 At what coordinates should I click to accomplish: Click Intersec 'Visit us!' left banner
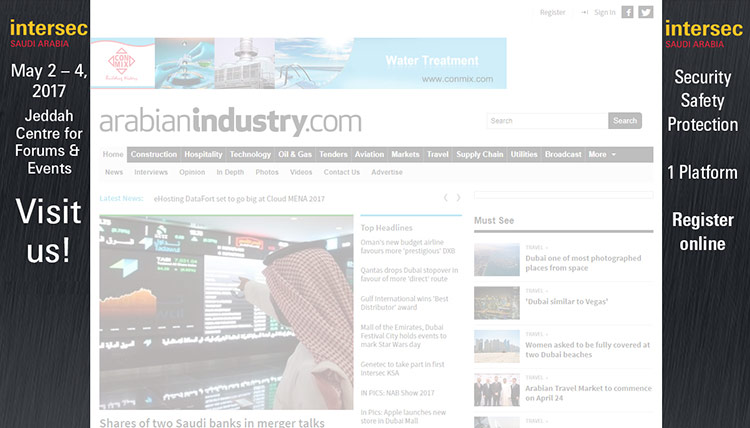coord(45,214)
